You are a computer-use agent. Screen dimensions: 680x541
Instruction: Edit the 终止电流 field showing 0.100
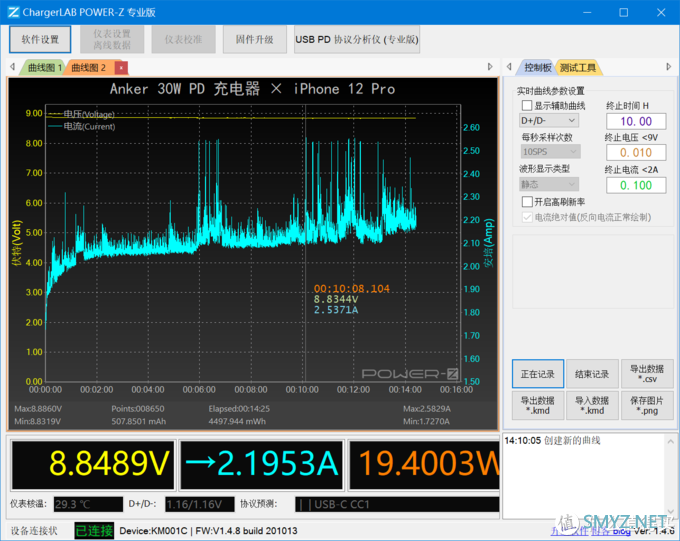pyautogui.click(x=636, y=185)
